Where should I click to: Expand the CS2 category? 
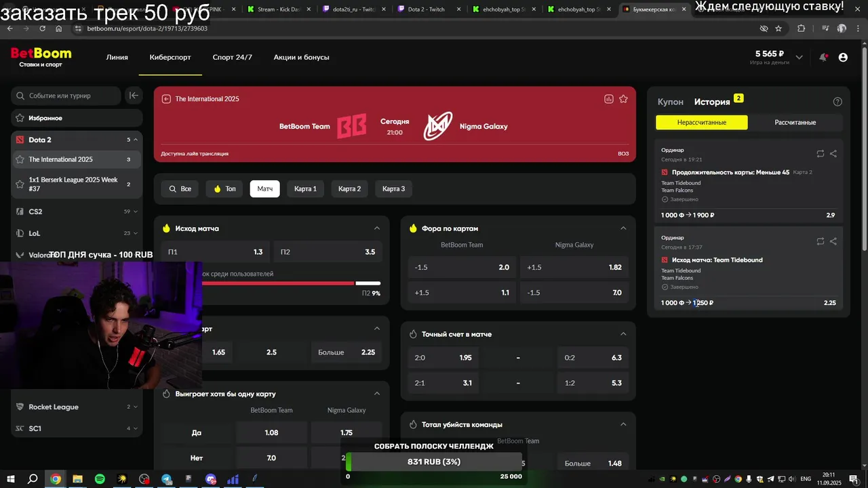coord(136,211)
